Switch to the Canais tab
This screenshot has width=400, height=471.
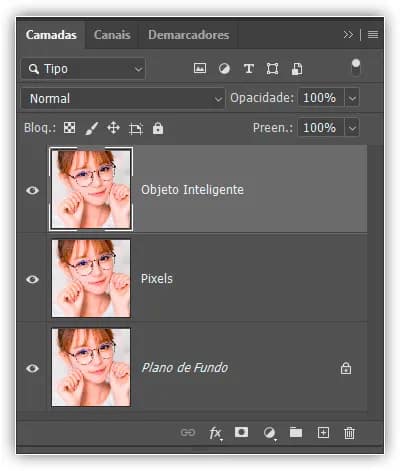coord(112,35)
